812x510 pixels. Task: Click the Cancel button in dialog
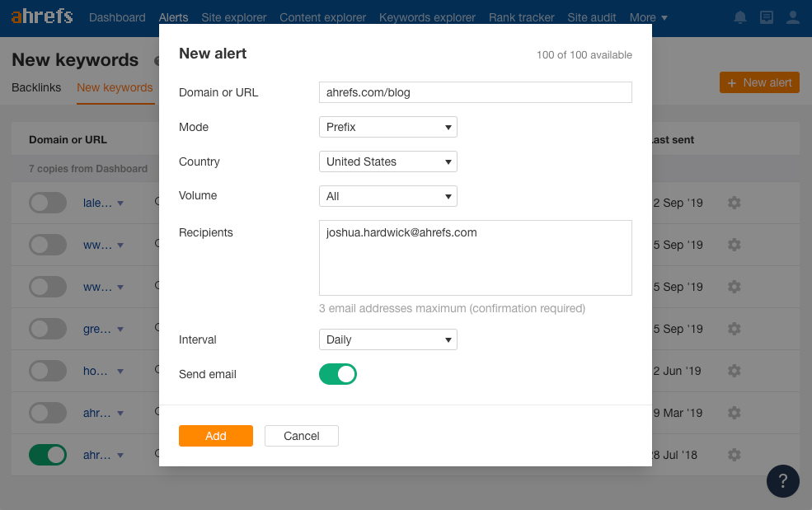[302, 436]
